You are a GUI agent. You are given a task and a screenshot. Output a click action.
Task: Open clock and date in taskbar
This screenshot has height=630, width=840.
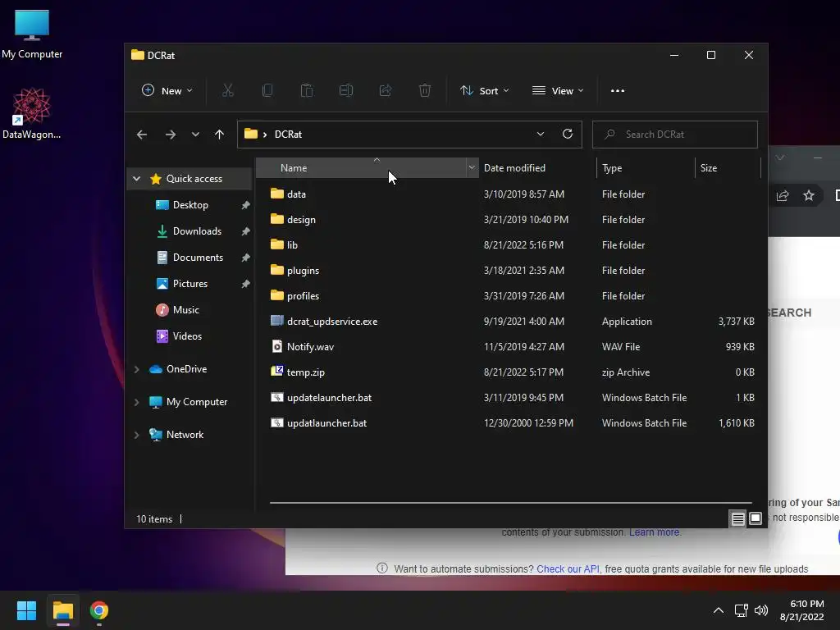(x=802, y=610)
